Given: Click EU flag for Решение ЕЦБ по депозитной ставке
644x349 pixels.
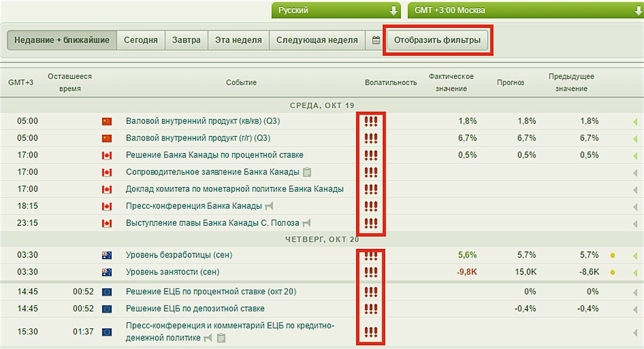Looking at the screenshot, I should click(107, 309).
